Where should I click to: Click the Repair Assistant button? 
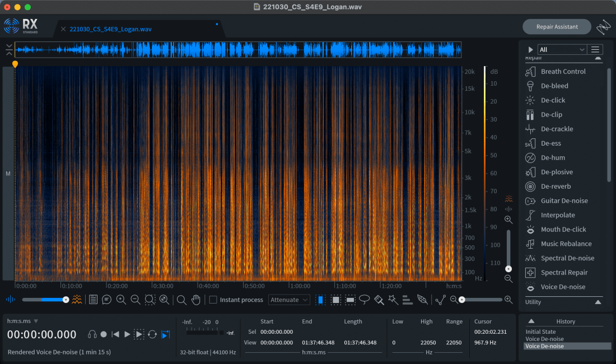557,27
